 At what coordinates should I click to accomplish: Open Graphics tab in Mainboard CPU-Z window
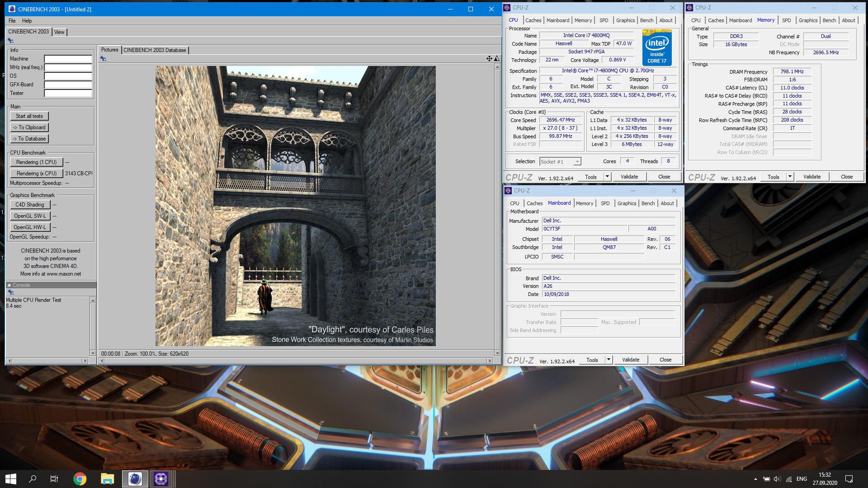pyautogui.click(x=627, y=203)
